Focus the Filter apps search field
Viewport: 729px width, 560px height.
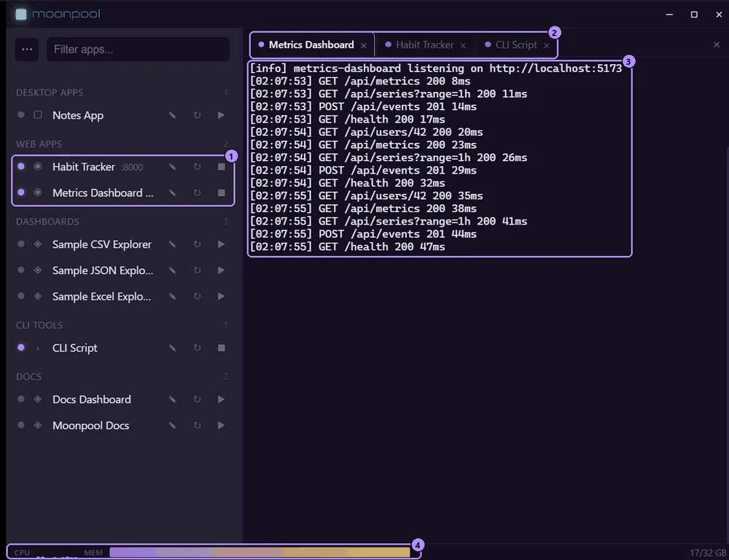tap(138, 50)
